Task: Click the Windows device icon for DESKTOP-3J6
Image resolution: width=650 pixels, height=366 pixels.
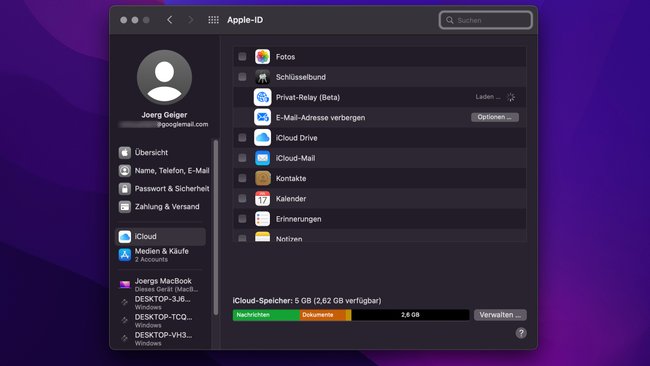Action: tap(124, 303)
